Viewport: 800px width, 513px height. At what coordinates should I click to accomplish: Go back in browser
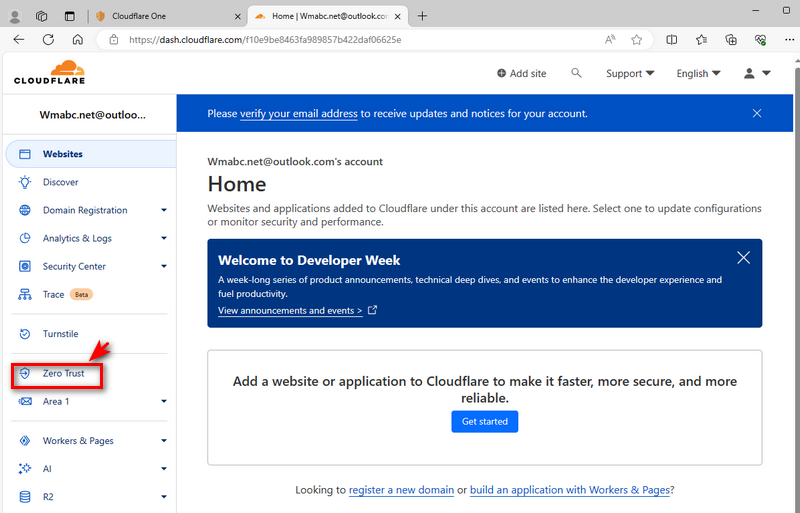[x=19, y=40]
